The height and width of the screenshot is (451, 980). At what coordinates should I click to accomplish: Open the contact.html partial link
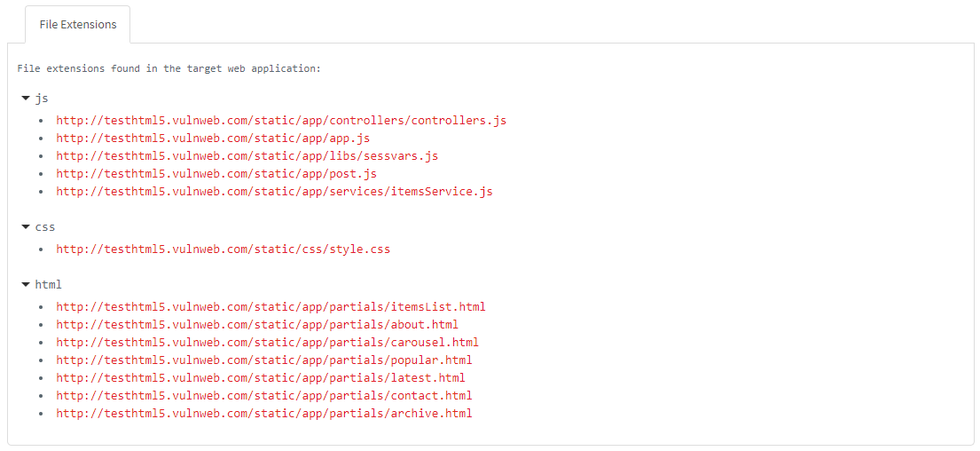click(263, 395)
